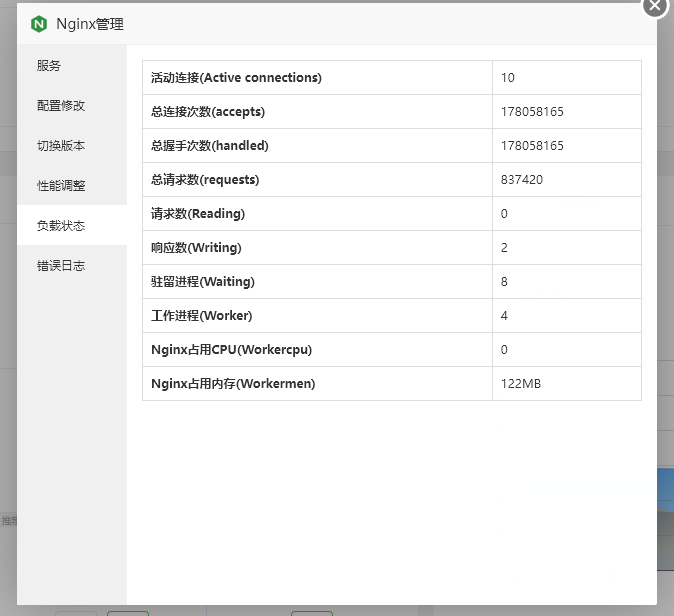
Task: Select the Worker value 4
Action: 504,316
